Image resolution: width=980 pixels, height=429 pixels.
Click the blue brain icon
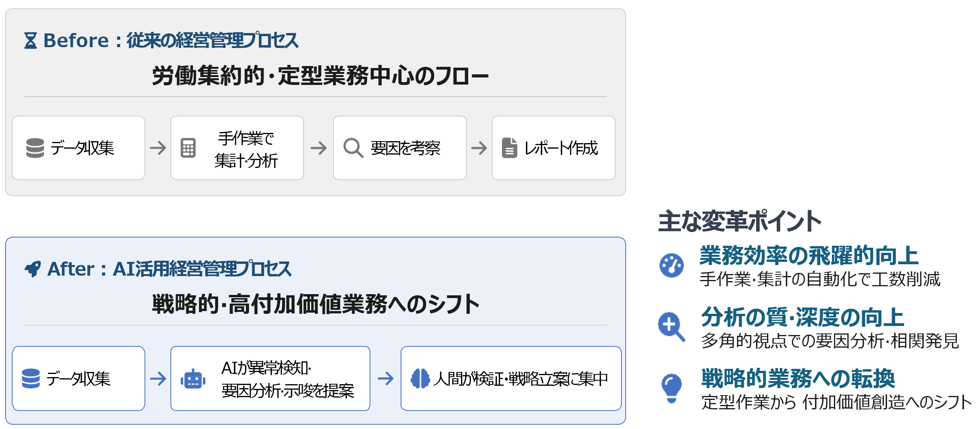(420, 378)
